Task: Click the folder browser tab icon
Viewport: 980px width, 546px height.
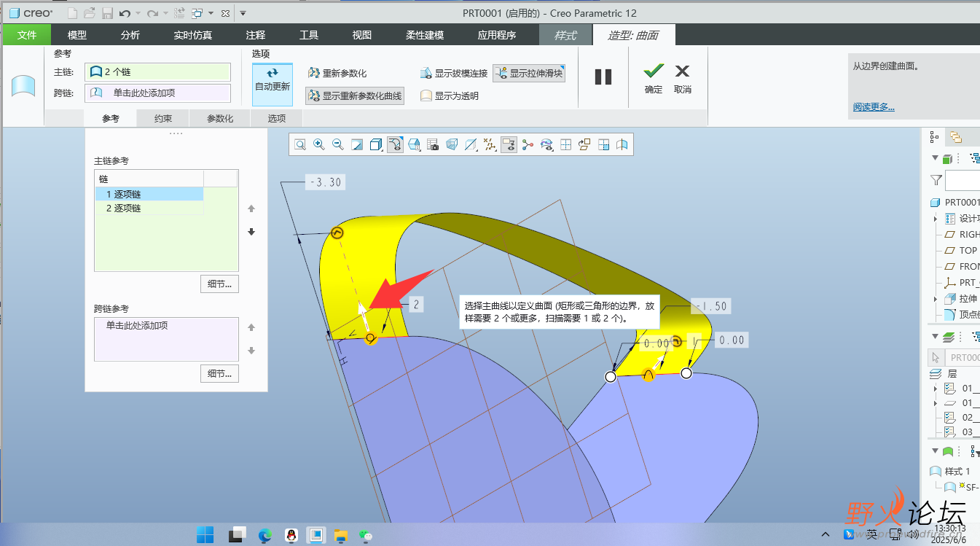Action: click(955, 136)
